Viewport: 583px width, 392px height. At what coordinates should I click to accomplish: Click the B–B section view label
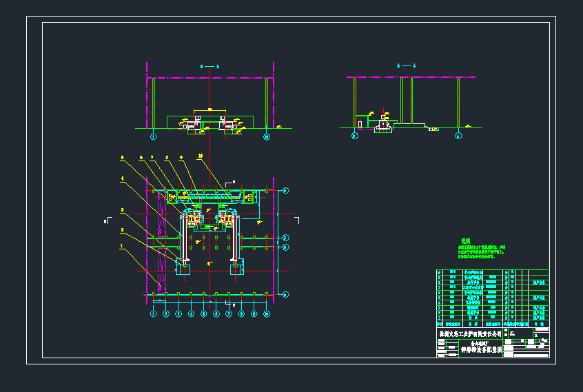209,66
